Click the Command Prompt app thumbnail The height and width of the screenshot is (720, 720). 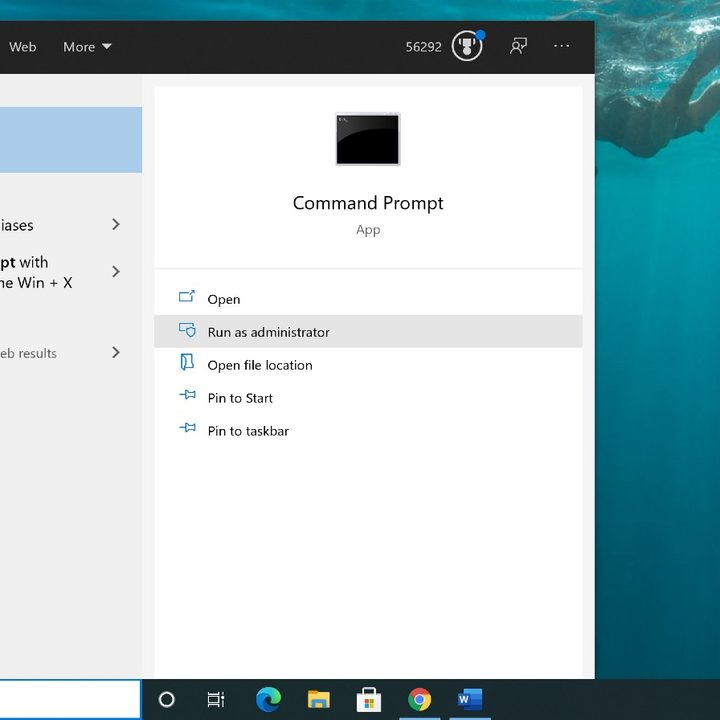(368, 139)
